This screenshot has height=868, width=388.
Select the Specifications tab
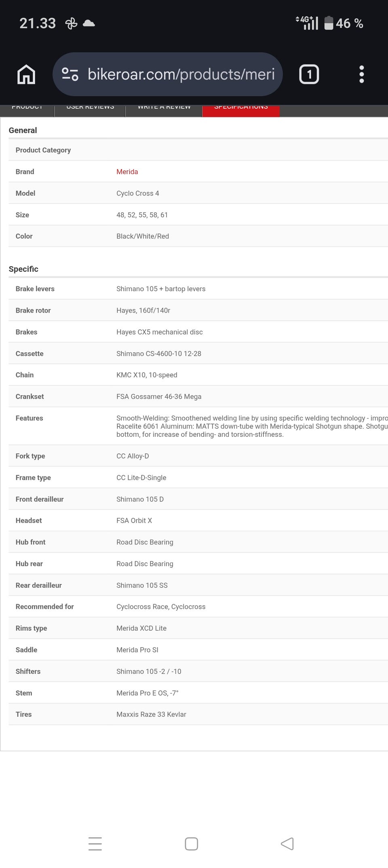tap(241, 109)
